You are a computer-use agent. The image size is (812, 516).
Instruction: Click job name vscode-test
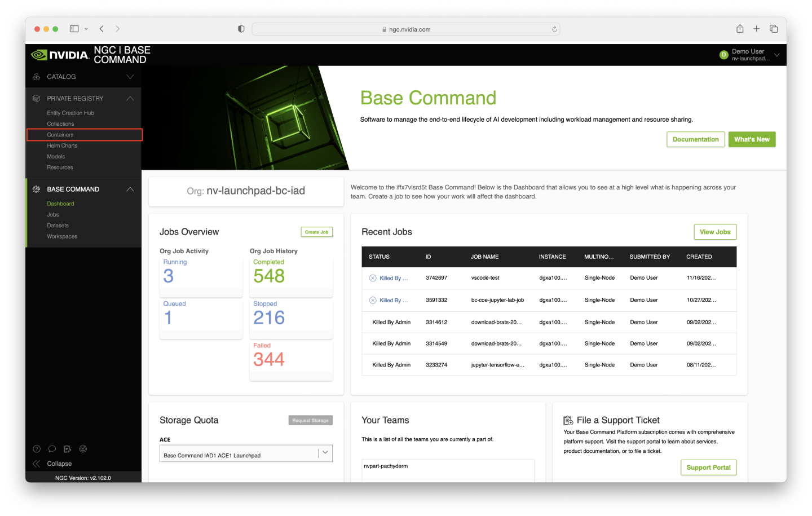tap(485, 278)
